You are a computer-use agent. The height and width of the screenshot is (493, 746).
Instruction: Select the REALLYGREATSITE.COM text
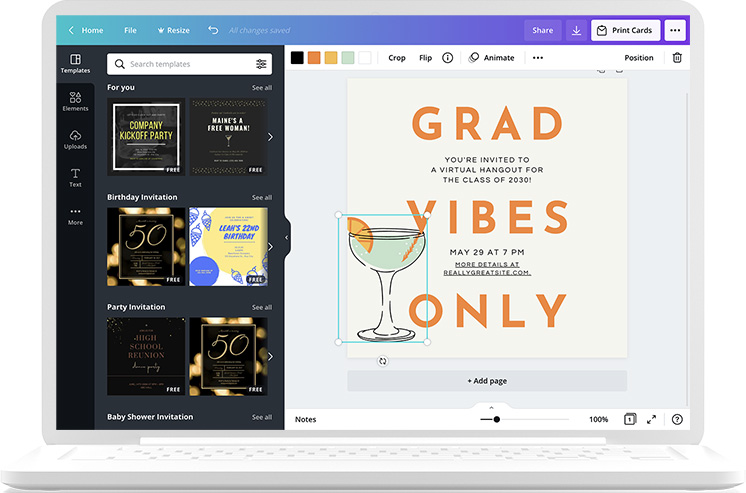click(487, 273)
